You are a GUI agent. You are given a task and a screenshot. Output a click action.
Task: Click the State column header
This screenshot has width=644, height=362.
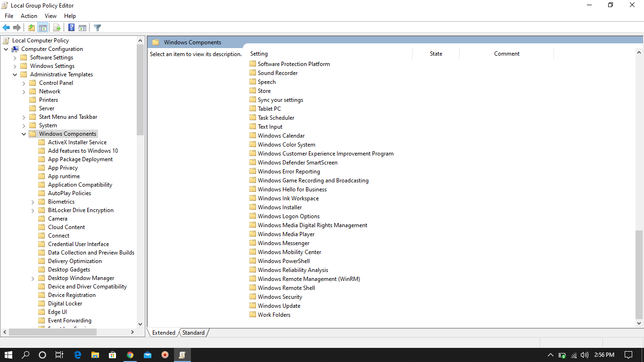[x=436, y=54]
